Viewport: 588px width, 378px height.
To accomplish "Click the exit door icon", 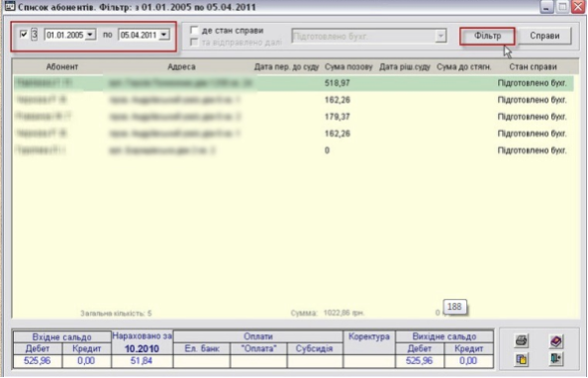I will (x=555, y=359).
